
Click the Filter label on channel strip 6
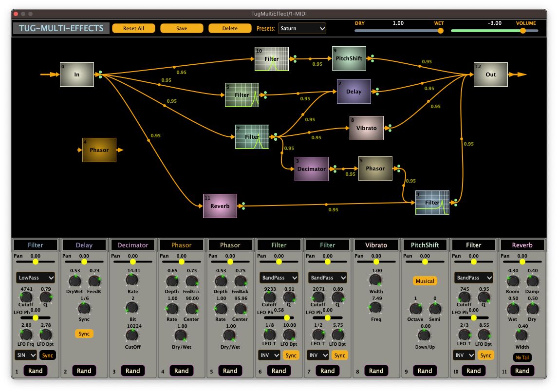click(279, 244)
